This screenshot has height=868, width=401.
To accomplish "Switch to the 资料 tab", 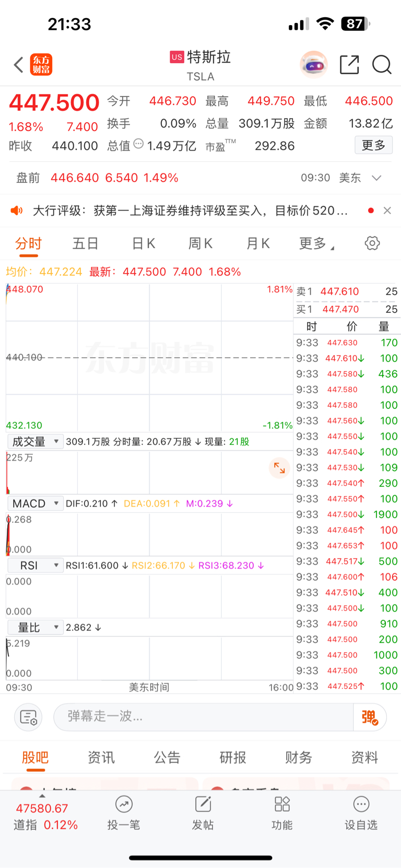I will [364, 758].
